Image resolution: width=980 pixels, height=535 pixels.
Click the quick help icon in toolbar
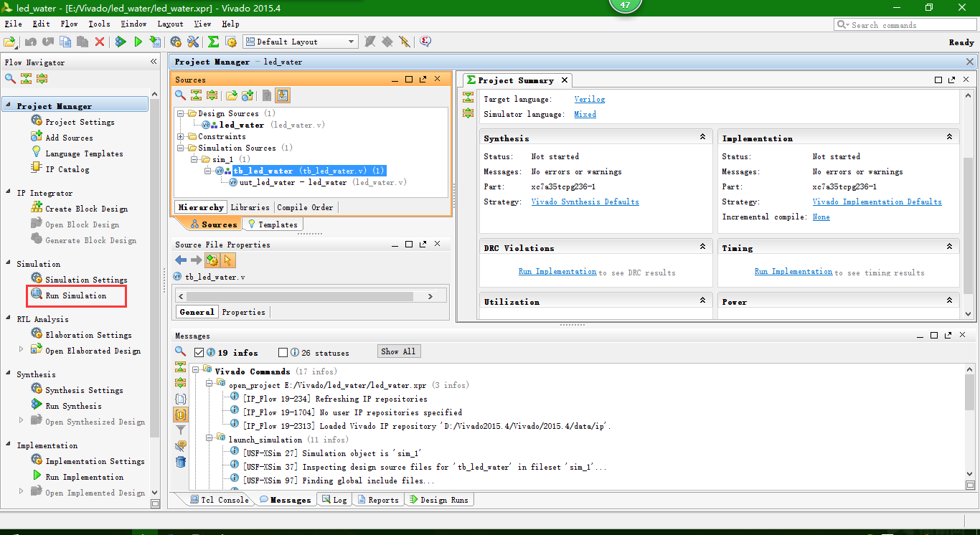pos(425,42)
